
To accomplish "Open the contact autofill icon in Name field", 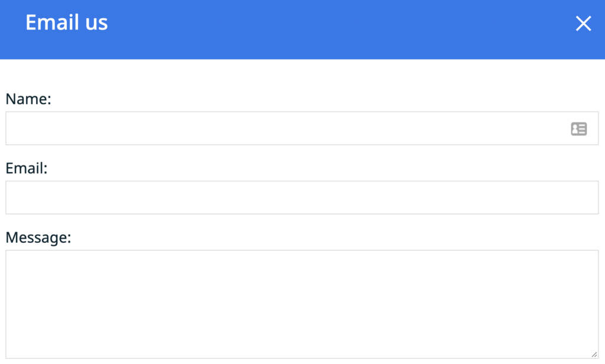I will pos(579,129).
